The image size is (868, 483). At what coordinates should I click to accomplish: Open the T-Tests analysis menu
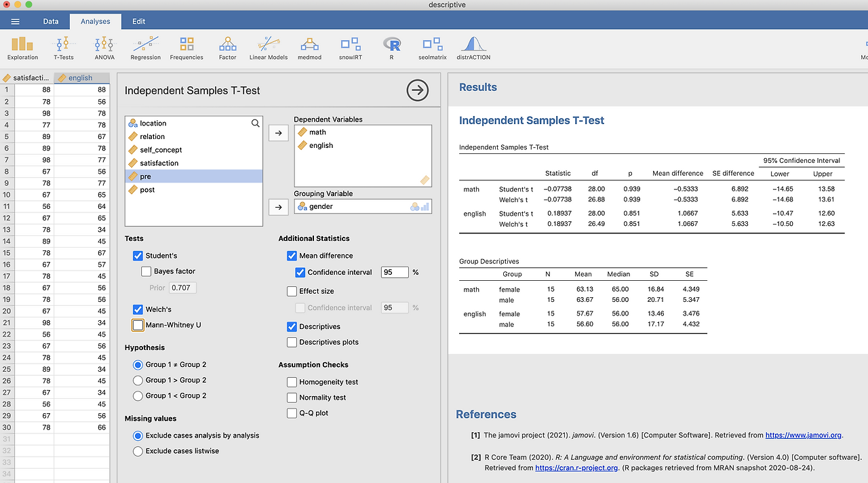click(64, 47)
